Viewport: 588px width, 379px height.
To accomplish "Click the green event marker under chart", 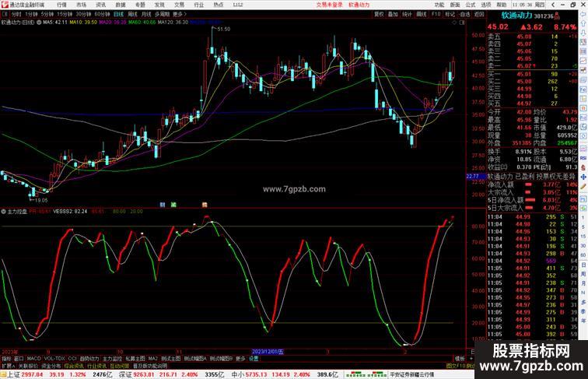I will pos(173,205).
